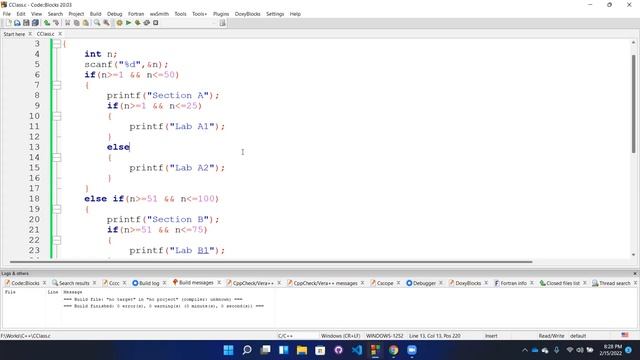The width and height of the screenshot is (640, 360).
Task: Switch to the Build log tab
Action: pyautogui.click(x=149, y=283)
